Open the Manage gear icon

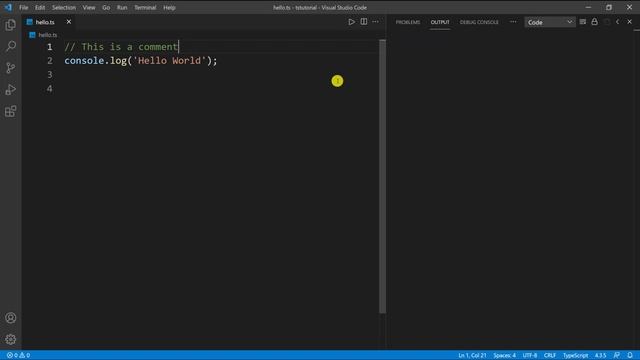click(11, 339)
